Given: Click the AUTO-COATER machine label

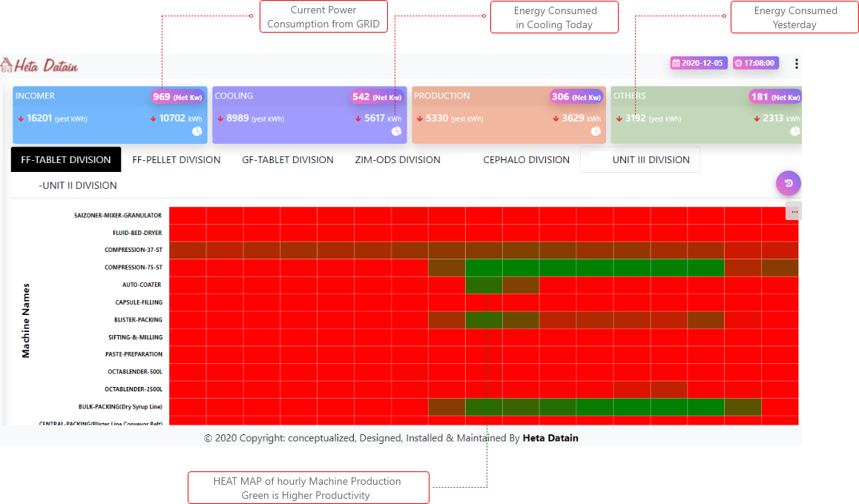Looking at the screenshot, I should pyautogui.click(x=142, y=285).
